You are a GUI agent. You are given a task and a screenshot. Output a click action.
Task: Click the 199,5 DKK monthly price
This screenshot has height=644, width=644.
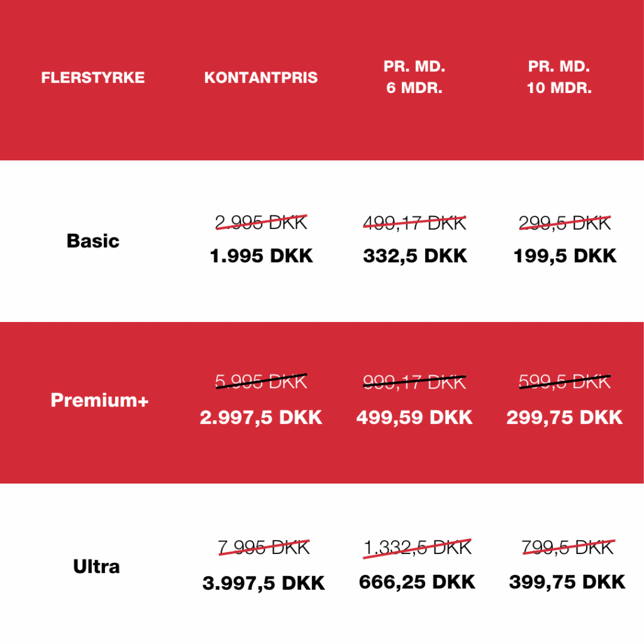(x=565, y=257)
